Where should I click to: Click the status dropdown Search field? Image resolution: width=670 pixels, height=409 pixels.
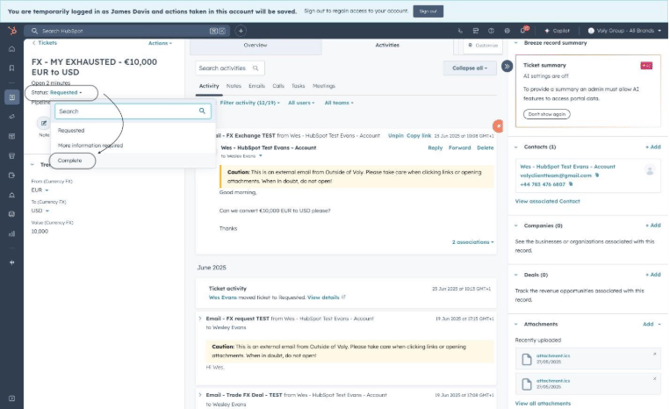(133, 111)
